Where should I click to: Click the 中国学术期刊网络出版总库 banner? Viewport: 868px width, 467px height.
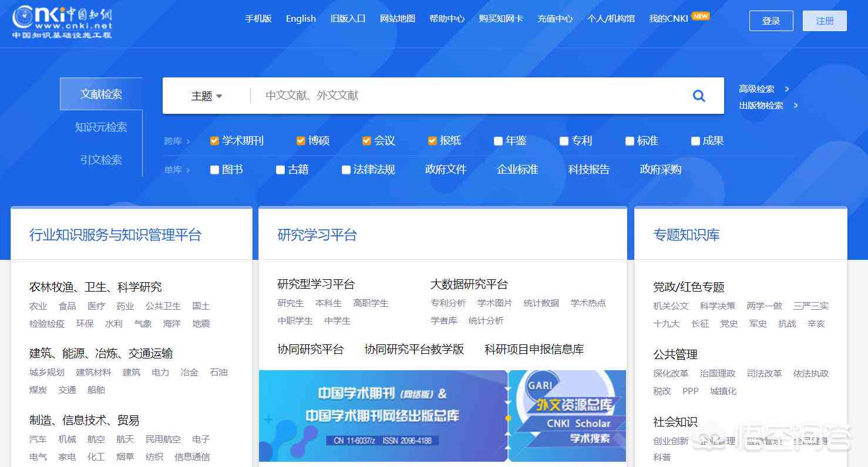pos(383,416)
